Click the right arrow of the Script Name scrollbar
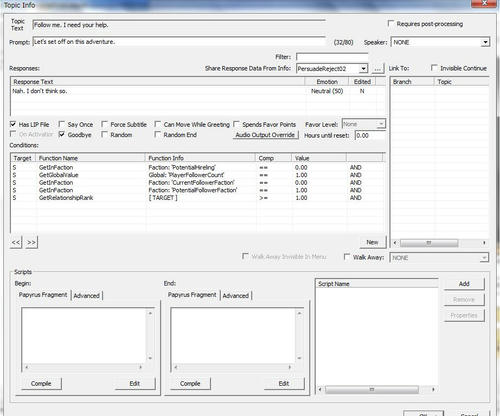The width and height of the screenshot is (500, 416). (x=433, y=389)
